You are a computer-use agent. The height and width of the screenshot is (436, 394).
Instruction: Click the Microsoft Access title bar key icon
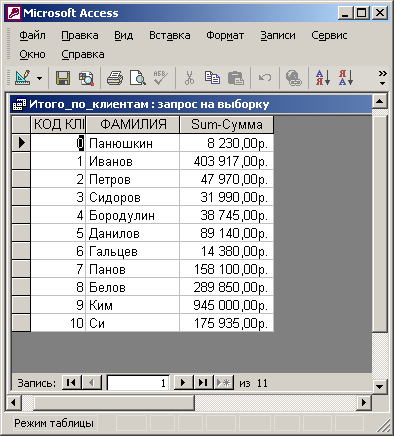[x=14, y=13]
